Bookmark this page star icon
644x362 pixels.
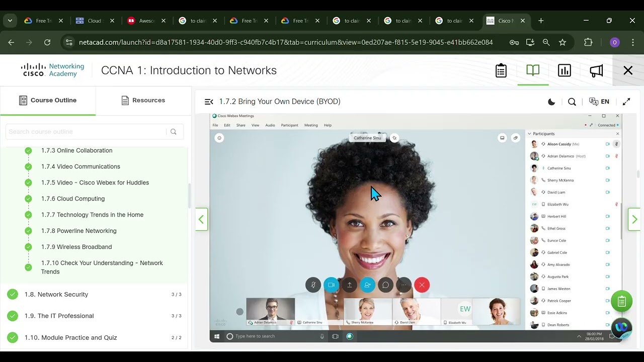point(562,43)
